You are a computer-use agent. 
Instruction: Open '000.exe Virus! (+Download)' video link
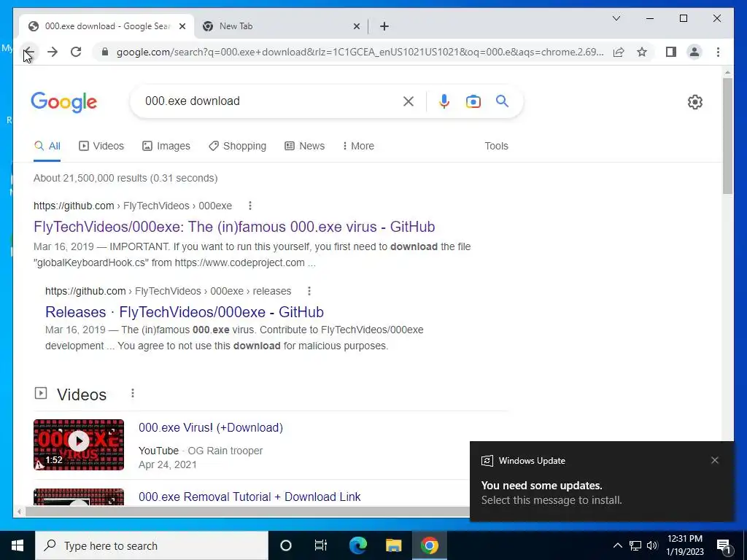(x=211, y=427)
